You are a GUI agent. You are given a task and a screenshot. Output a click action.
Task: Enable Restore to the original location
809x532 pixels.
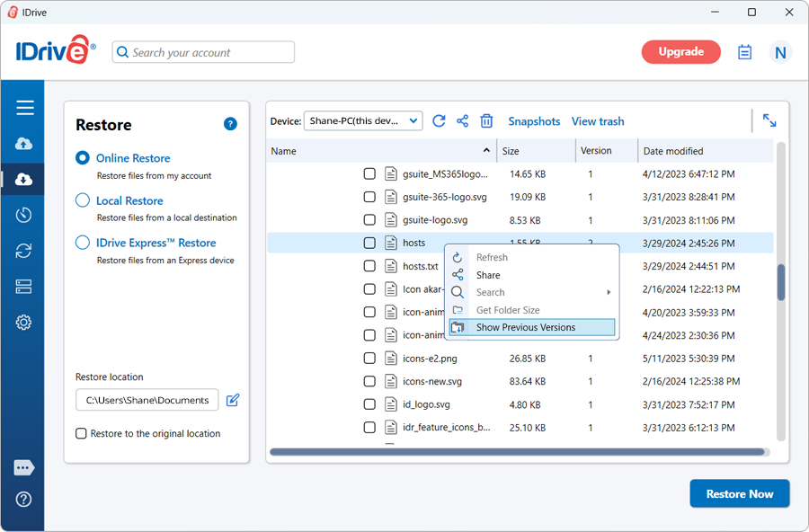tap(82, 433)
